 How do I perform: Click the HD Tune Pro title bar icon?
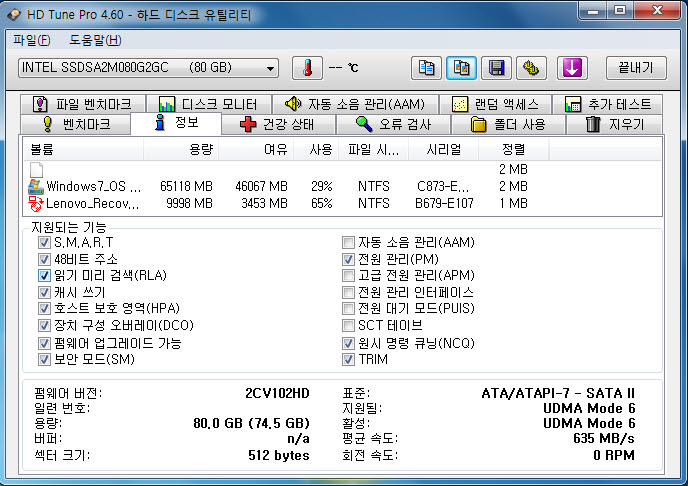tap(14, 14)
